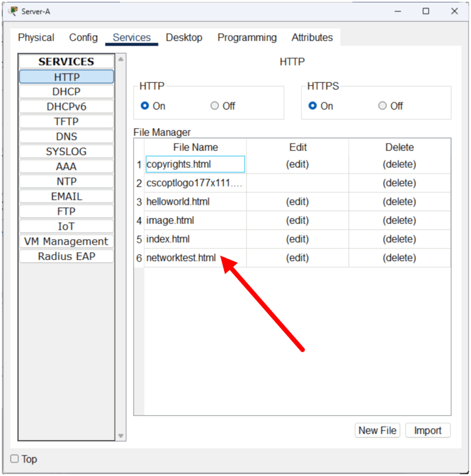Click the Server-A Packet Tracer title icon
Screen dimensions: 471x476
(13, 11)
